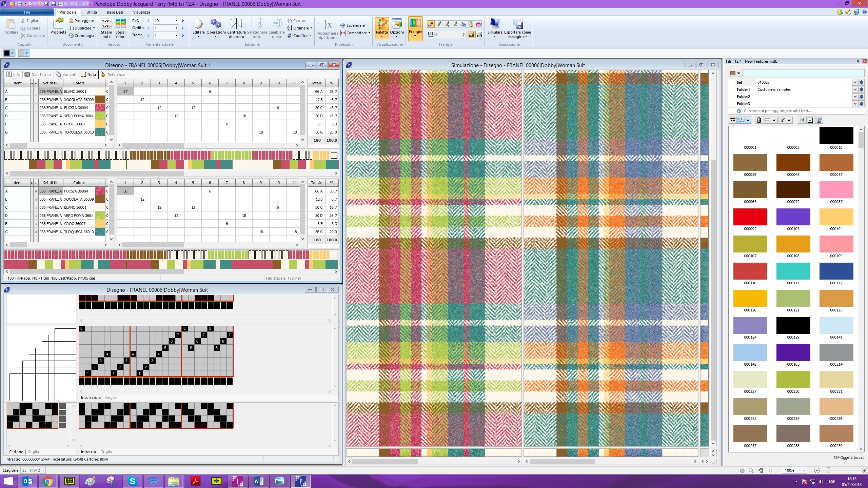
Task: Click the Esportare come immagine icon
Action: click(x=517, y=24)
